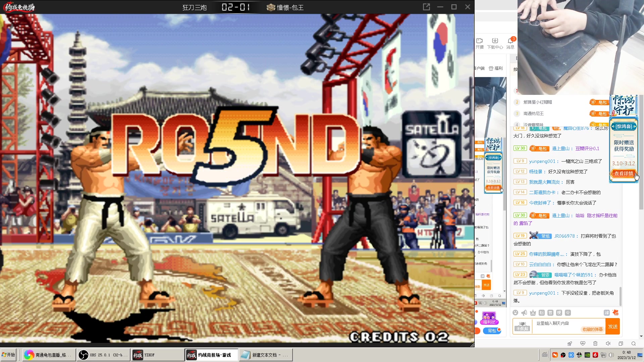Click the OBS icon in system tray
Image resolution: width=644 pixels, height=362 pixels.
(x=563, y=355)
